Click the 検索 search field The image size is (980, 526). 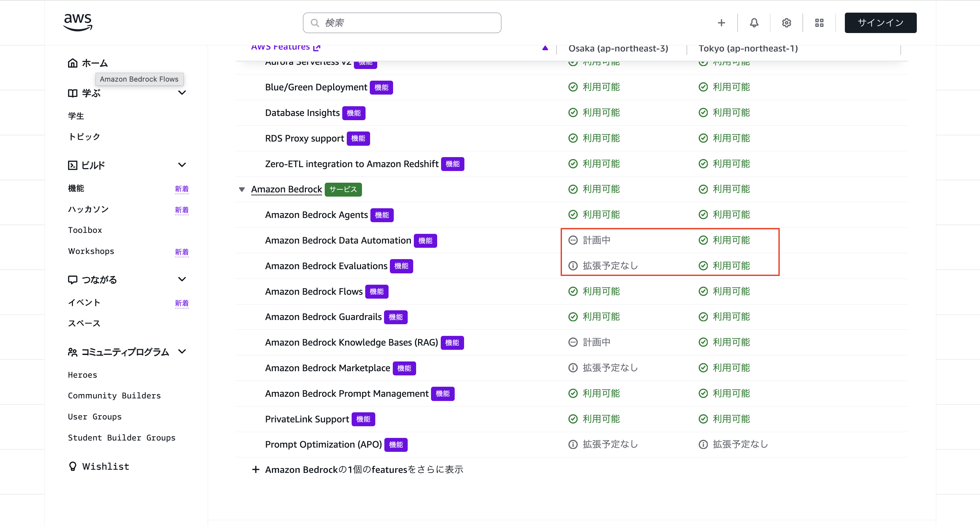pos(402,23)
